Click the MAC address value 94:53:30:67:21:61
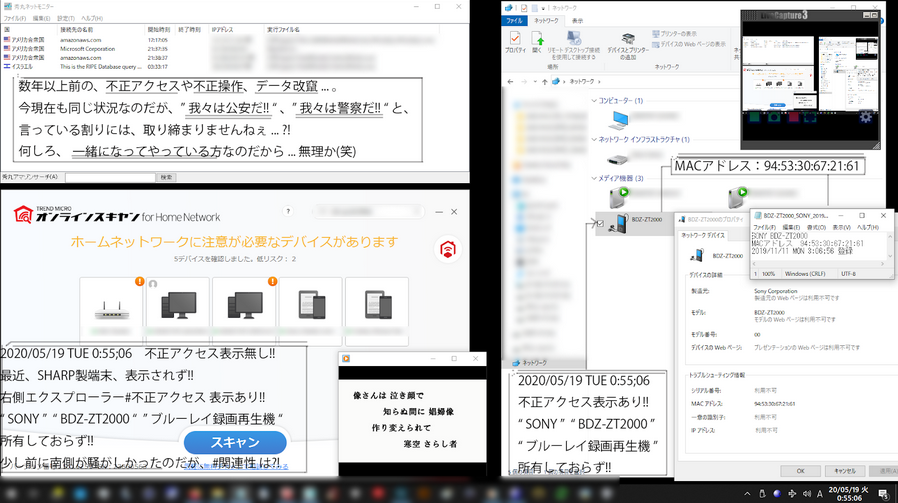 (x=774, y=404)
